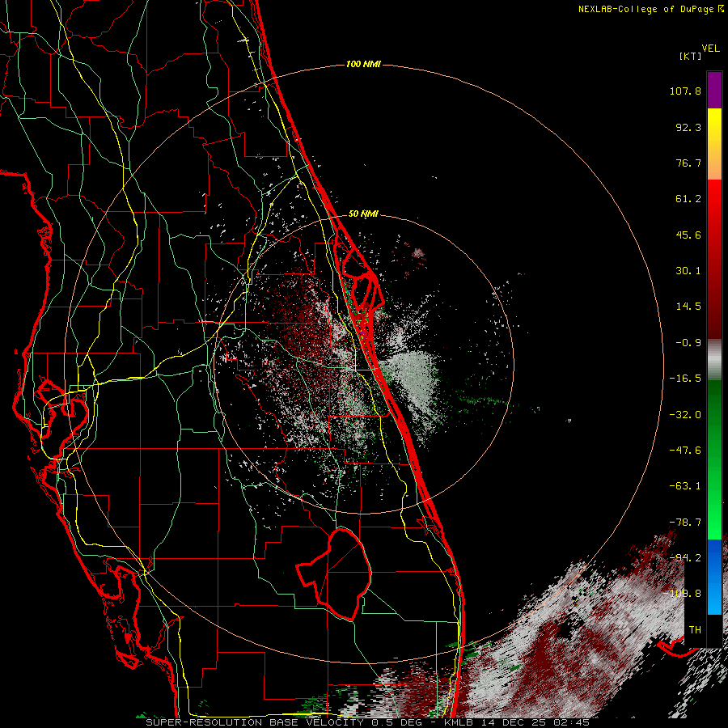Click the -0.9 legend value
Image resolution: width=728 pixels, height=728 pixels.
(x=688, y=343)
